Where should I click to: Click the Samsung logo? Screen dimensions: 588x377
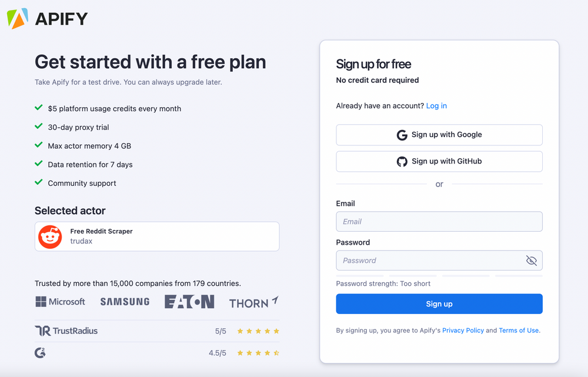coord(125,302)
